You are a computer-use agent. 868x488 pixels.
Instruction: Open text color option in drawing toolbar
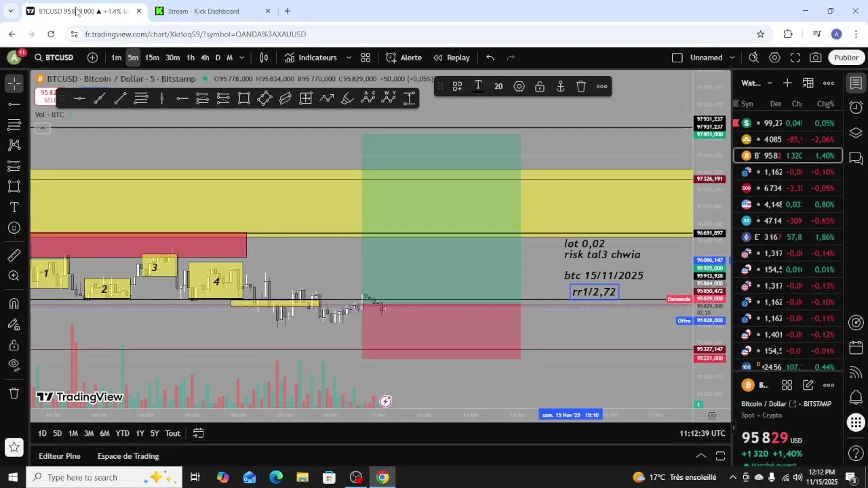click(478, 86)
